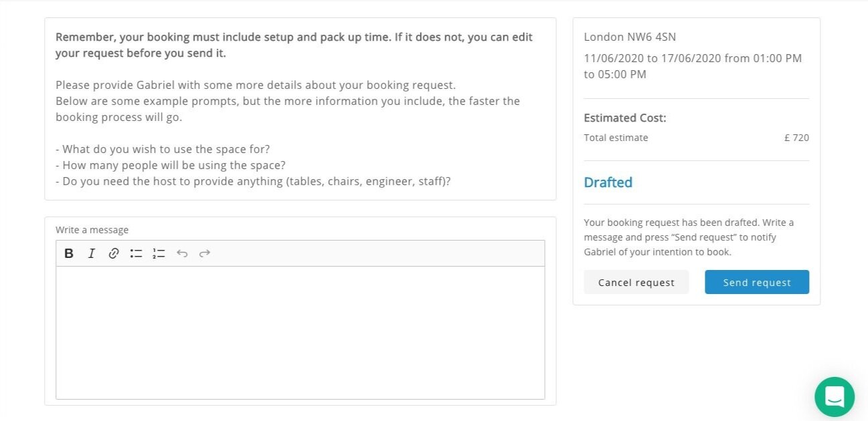Click the £ 720 amount
This screenshot has width=868, height=421.
(x=796, y=138)
